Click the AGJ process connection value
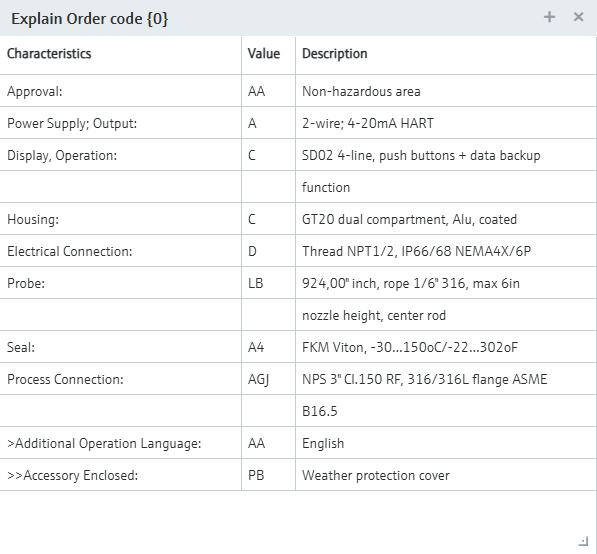 point(259,380)
